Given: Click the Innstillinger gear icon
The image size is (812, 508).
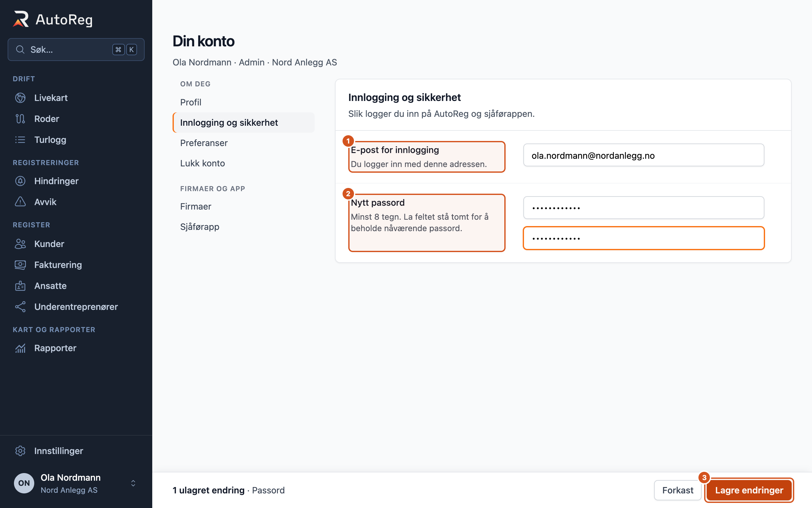Looking at the screenshot, I should pos(20,451).
